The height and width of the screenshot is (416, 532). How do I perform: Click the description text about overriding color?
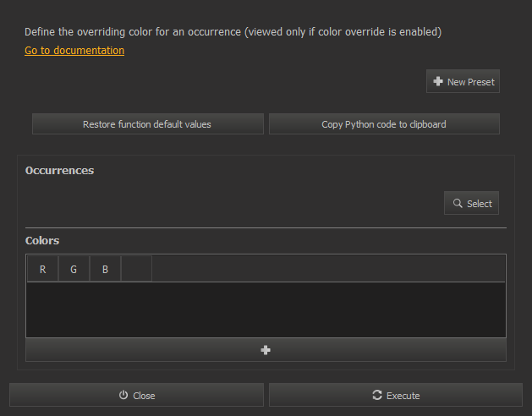point(233,32)
